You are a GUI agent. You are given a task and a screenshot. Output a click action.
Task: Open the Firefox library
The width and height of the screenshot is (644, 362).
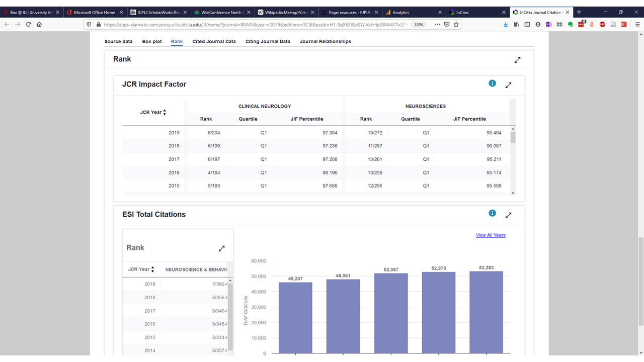point(517,24)
